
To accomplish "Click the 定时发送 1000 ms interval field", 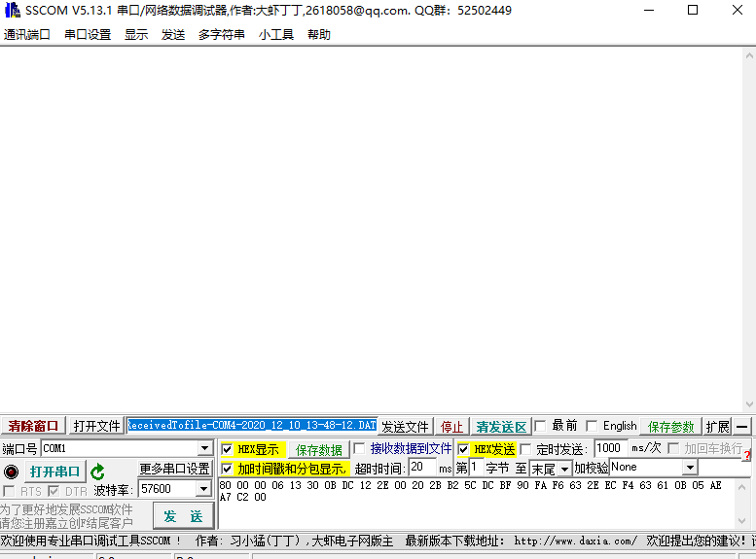I will point(610,448).
